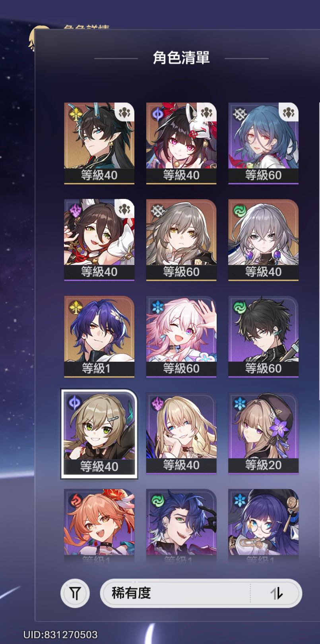The width and height of the screenshot is (320, 644).
Task: Click the team badge on the blue-haired character
Action: pyautogui.click(x=289, y=113)
